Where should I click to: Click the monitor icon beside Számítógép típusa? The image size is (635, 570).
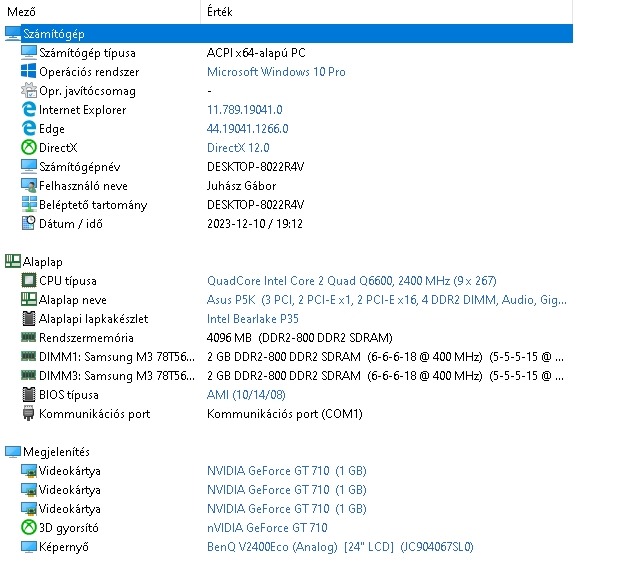28,53
